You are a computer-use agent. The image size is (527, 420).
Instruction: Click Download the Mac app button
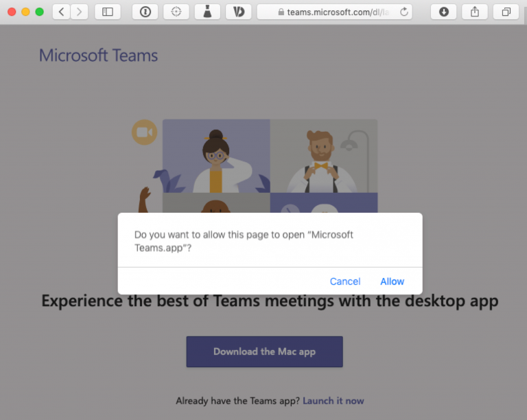pos(264,351)
